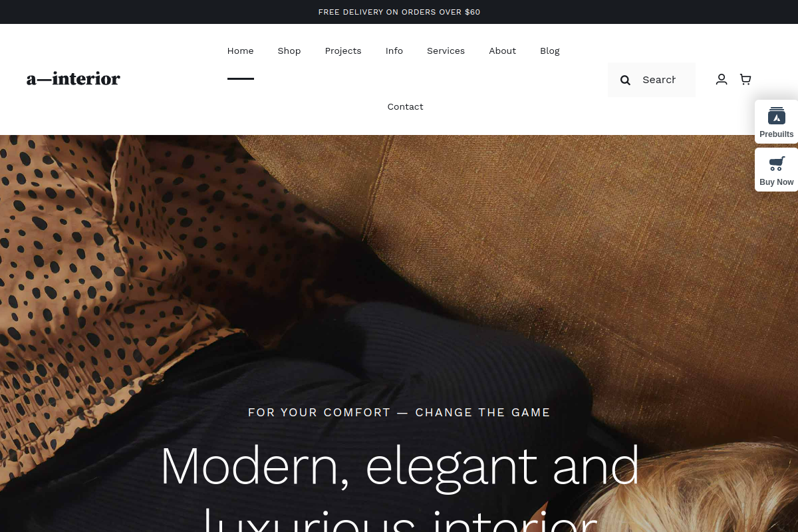Open the Prebuilts side panel icon
This screenshot has width=798, height=532.
click(777, 116)
